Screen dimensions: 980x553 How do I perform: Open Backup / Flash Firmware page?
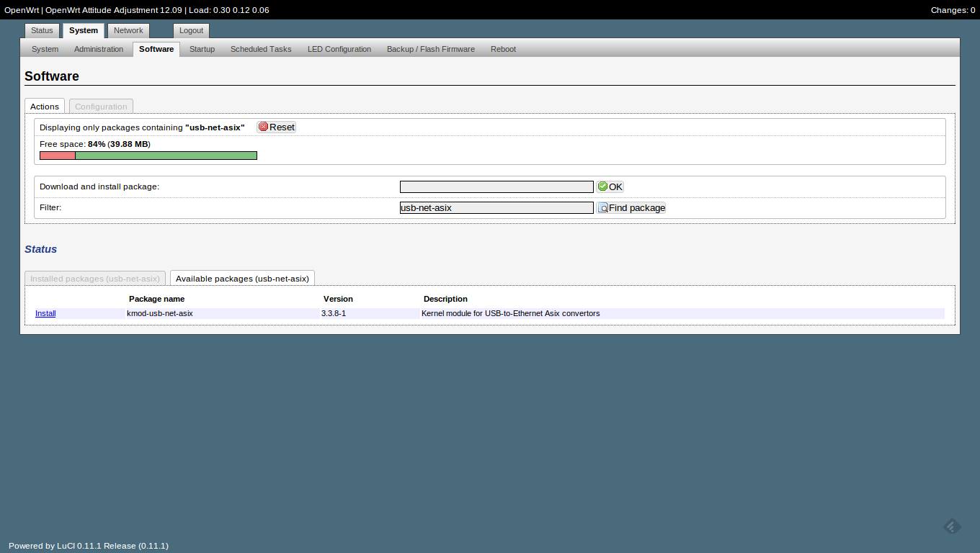coord(431,49)
